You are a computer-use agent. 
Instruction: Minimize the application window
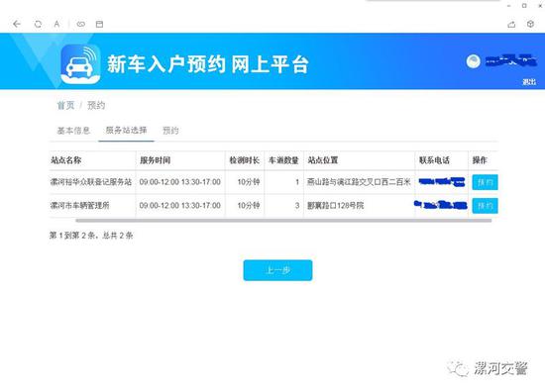[x=509, y=6]
